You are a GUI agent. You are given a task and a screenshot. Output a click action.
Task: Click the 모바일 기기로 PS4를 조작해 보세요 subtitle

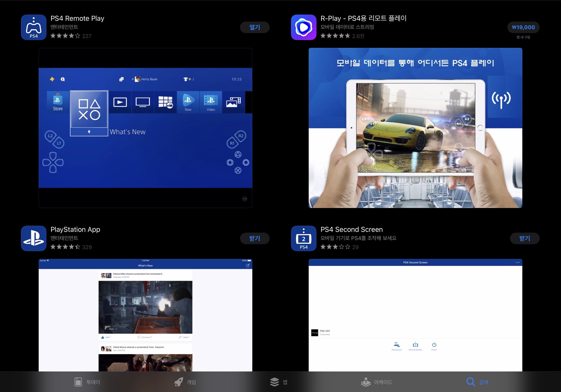358,238
